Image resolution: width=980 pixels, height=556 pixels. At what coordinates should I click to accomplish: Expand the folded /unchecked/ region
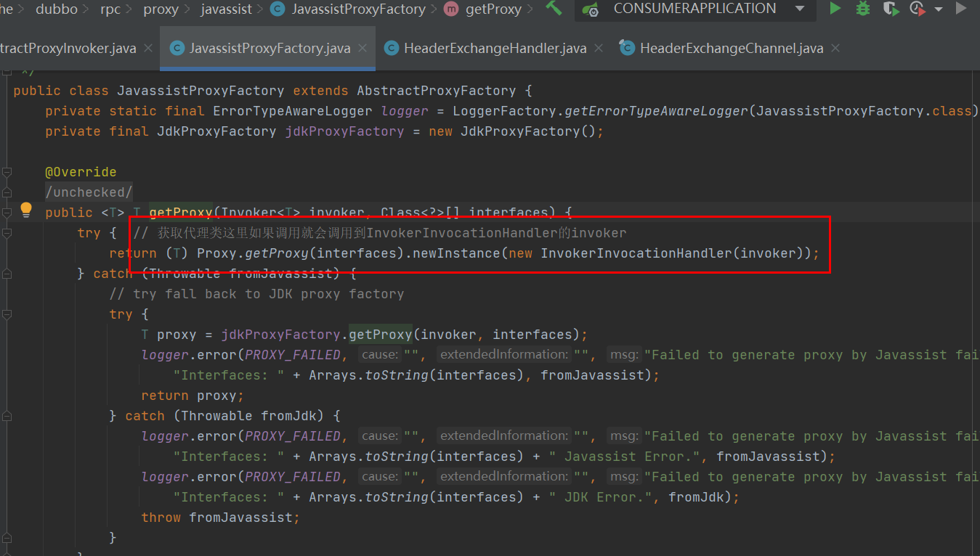pos(89,192)
